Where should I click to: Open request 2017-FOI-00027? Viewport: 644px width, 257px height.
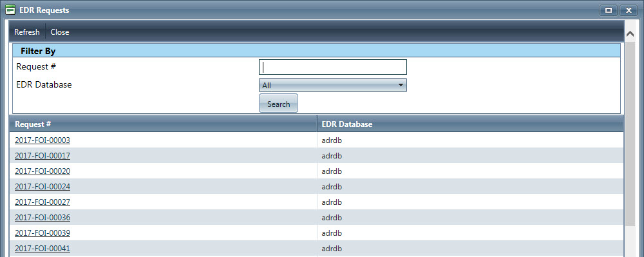[x=43, y=202]
